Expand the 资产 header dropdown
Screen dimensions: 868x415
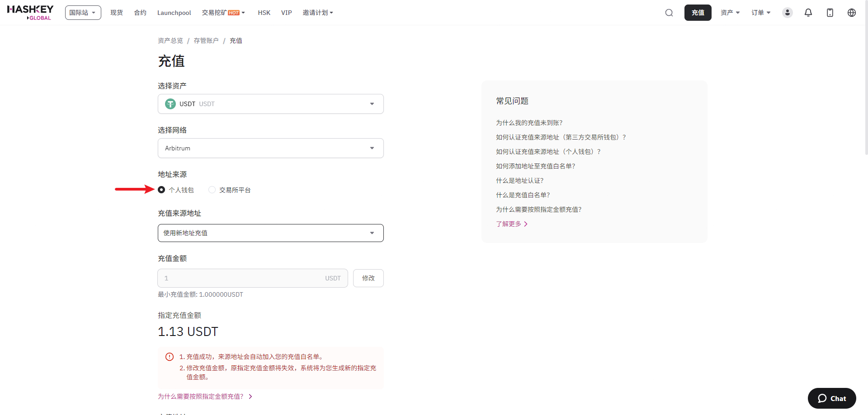[x=730, y=13]
